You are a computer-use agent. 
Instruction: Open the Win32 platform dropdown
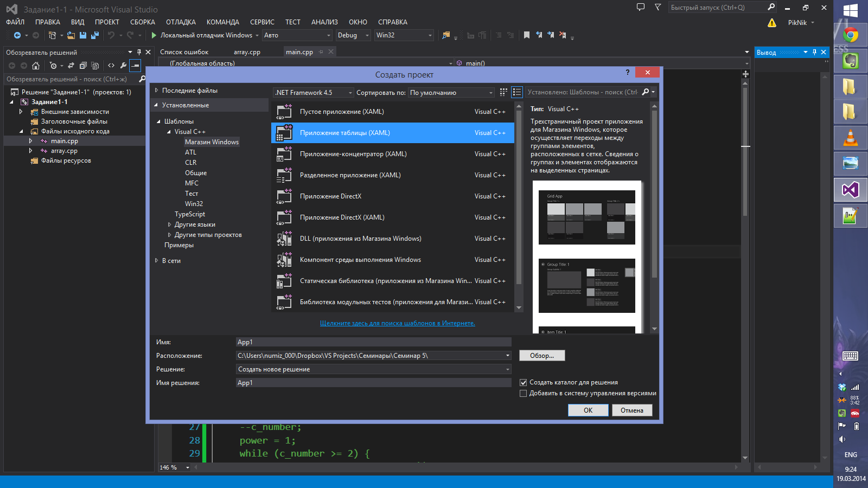(x=404, y=35)
